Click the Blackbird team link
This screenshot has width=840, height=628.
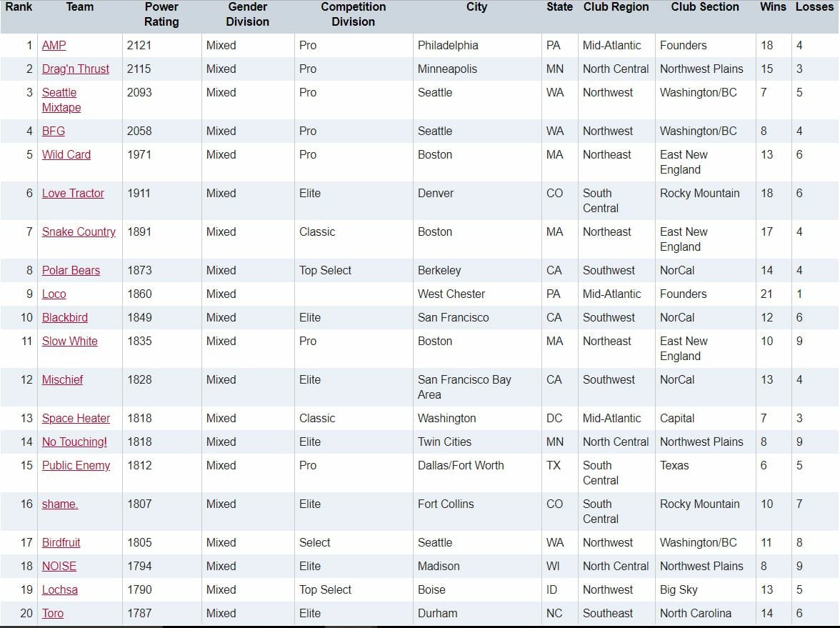[x=64, y=317]
